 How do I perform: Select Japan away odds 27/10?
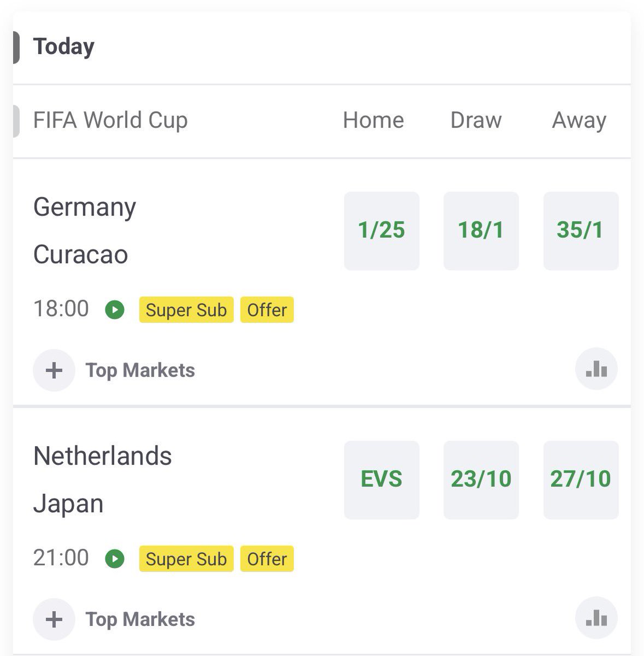[x=581, y=480]
